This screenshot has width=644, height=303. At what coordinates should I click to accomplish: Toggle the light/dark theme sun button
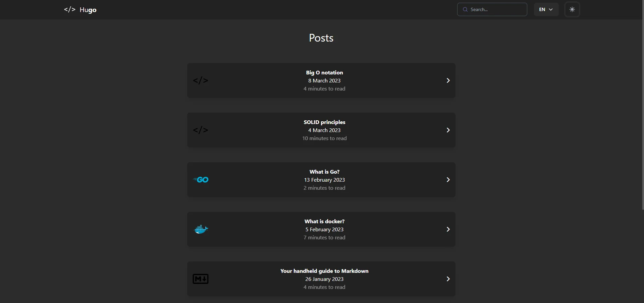[x=572, y=10]
